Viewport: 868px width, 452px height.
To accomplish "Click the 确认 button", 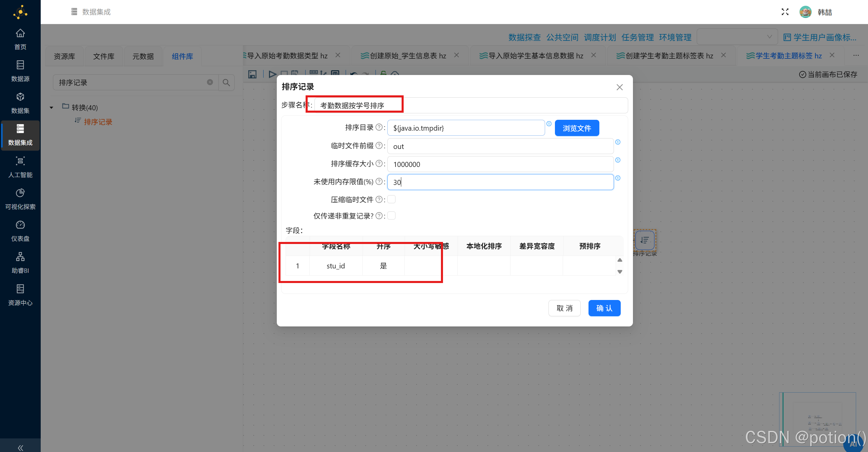I will [604, 308].
